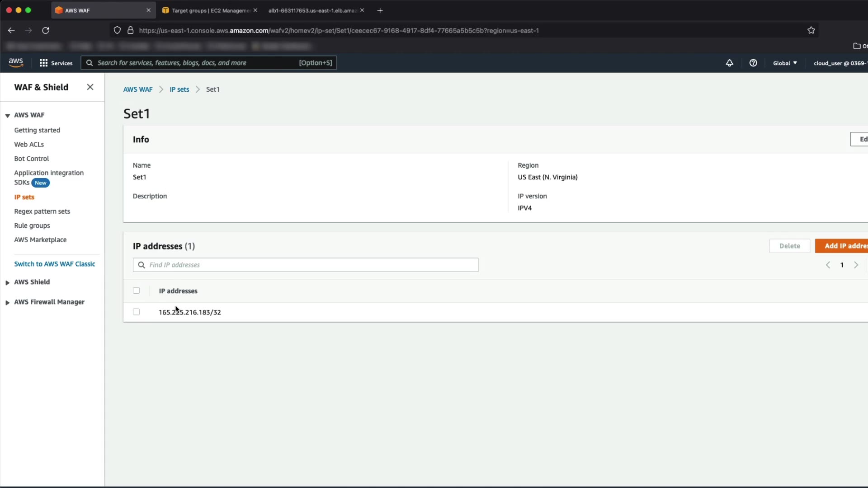Screen dimensions: 868x488
Task: Switch to Target groups EC2 tab
Action: pyautogui.click(x=207, y=10)
